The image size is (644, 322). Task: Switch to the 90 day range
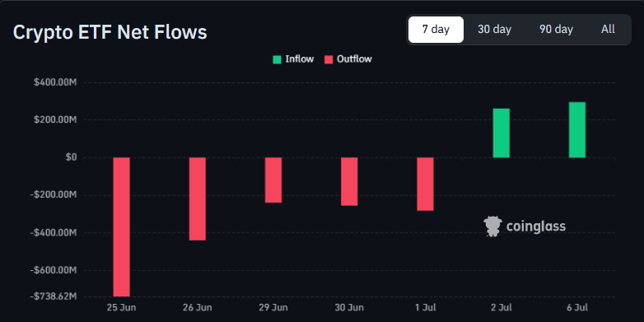556,30
